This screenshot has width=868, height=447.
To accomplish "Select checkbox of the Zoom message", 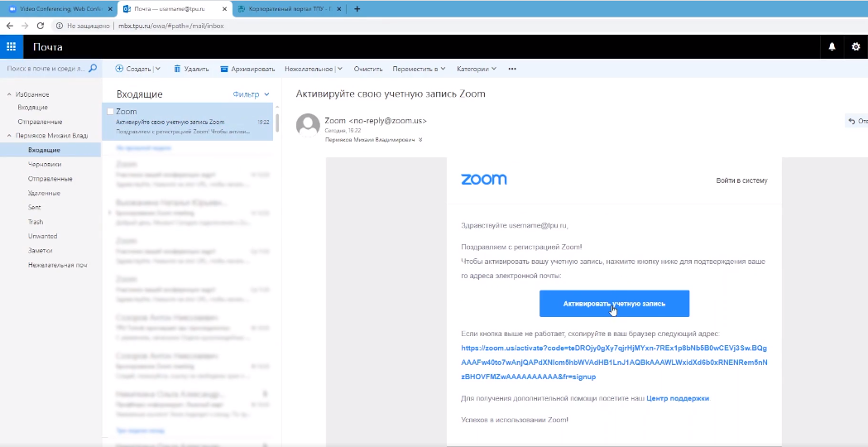I will click(x=110, y=111).
